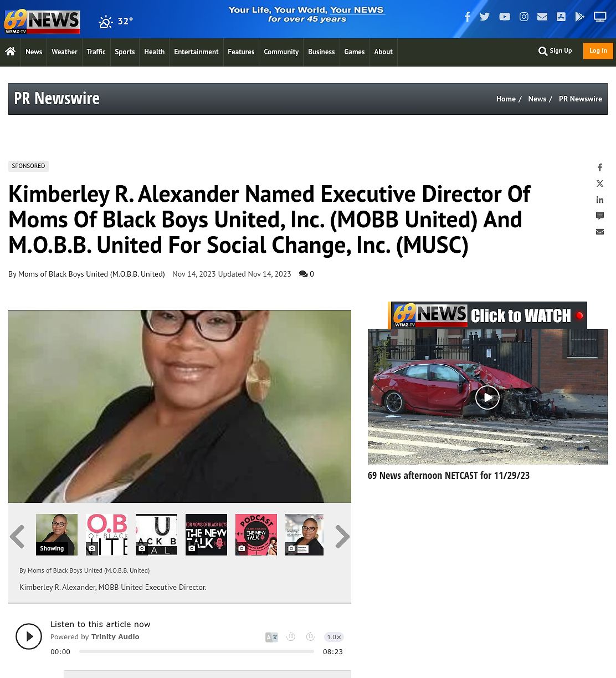Play the Trinity Audio article player

29,636
